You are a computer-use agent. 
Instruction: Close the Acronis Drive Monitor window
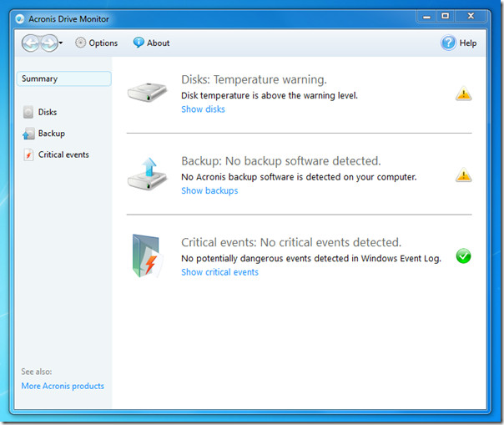coord(471,16)
